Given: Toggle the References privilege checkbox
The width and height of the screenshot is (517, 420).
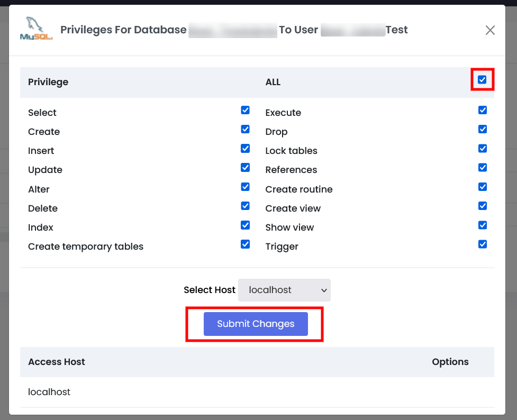Looking at the screenshot, I should point(482,168).
